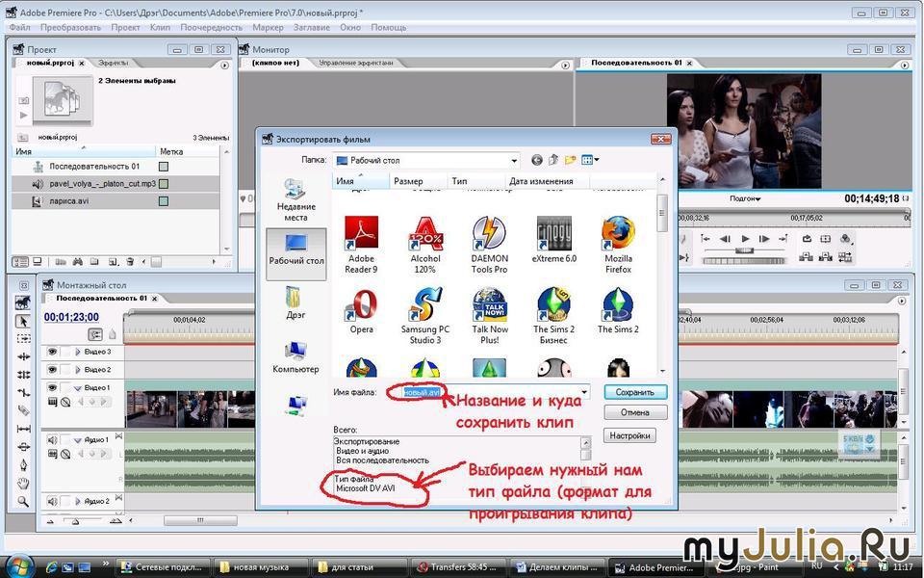Toggle visibility eye for Видео 3 track

pyautogui.click(x=52, y=352)
